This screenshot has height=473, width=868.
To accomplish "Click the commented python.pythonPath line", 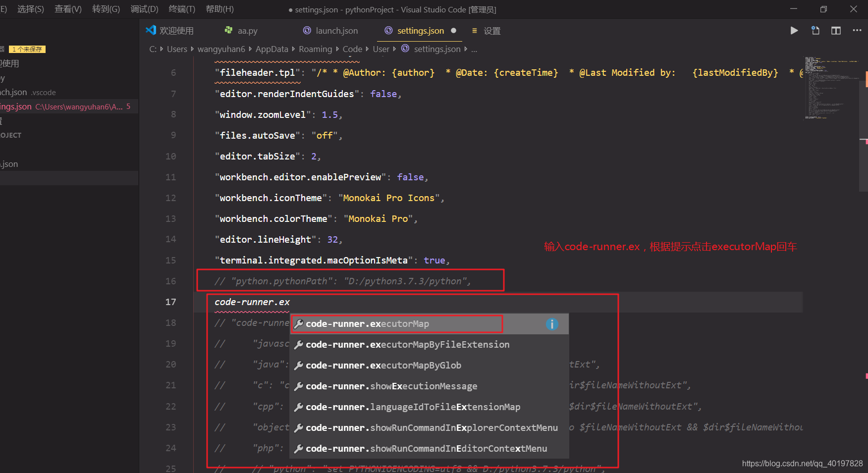I will click(342, 281).
